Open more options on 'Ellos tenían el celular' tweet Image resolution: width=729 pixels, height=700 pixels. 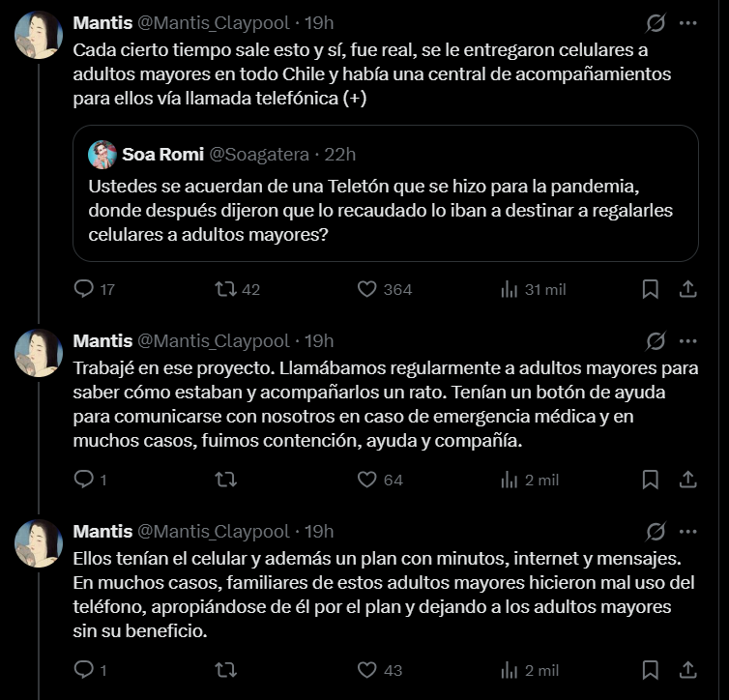(688, 531)
